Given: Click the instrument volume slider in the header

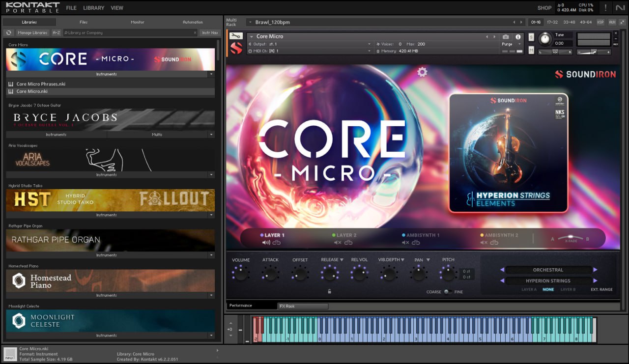Looking at the screenshot, I should pos(593,52).
